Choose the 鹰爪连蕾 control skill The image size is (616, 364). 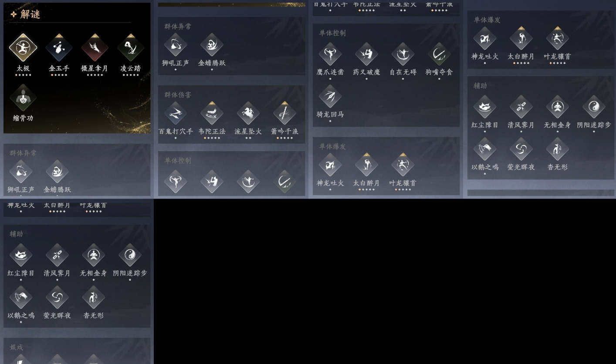[330, 54]
